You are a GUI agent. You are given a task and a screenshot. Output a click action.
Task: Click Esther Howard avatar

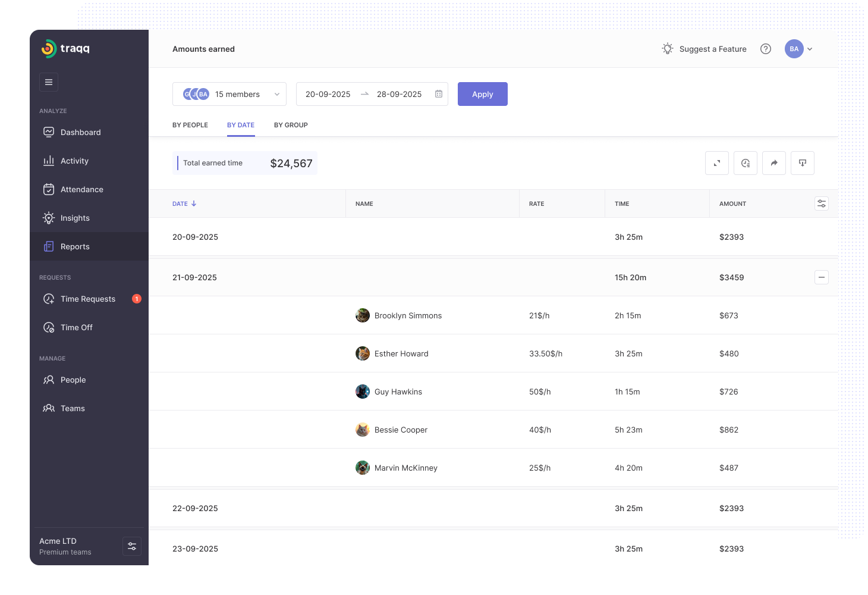tap(363, 353)
